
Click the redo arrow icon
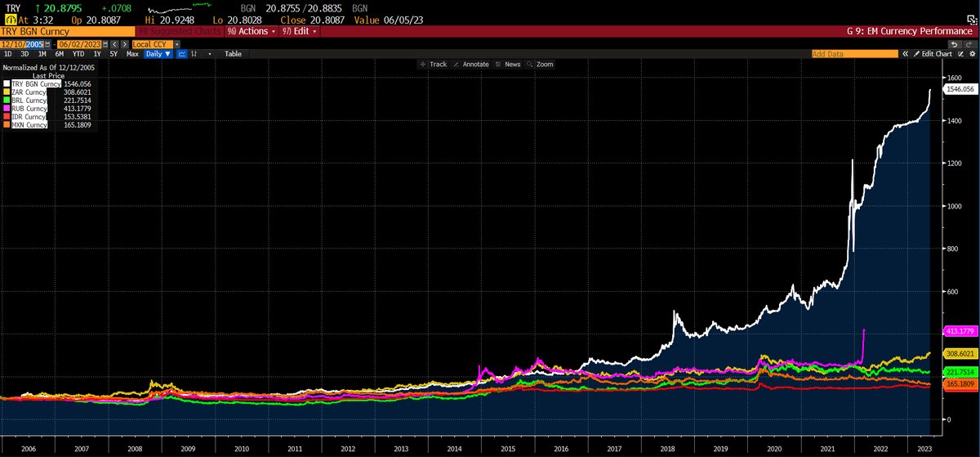pos(969,44)
